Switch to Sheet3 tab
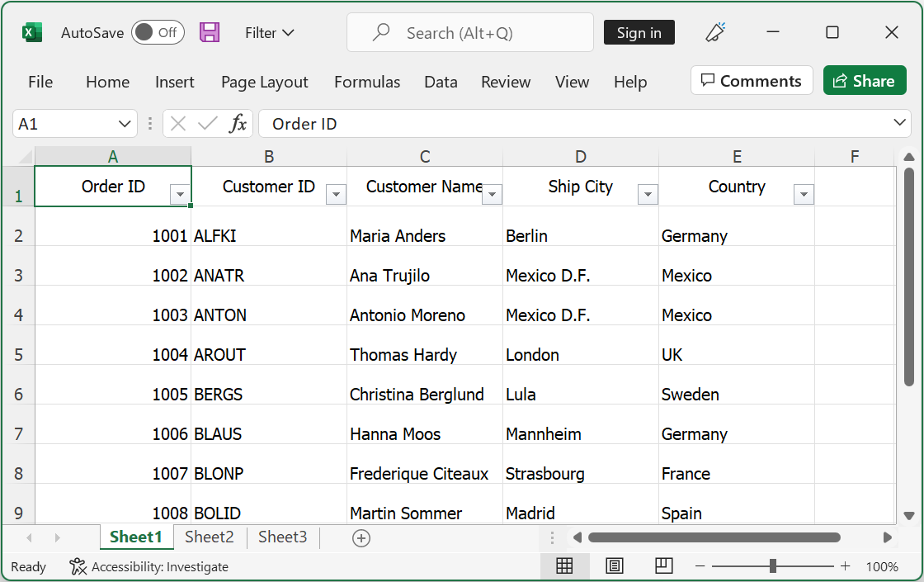Viewport: 924px width, 582px height. (x=282, y=537)
